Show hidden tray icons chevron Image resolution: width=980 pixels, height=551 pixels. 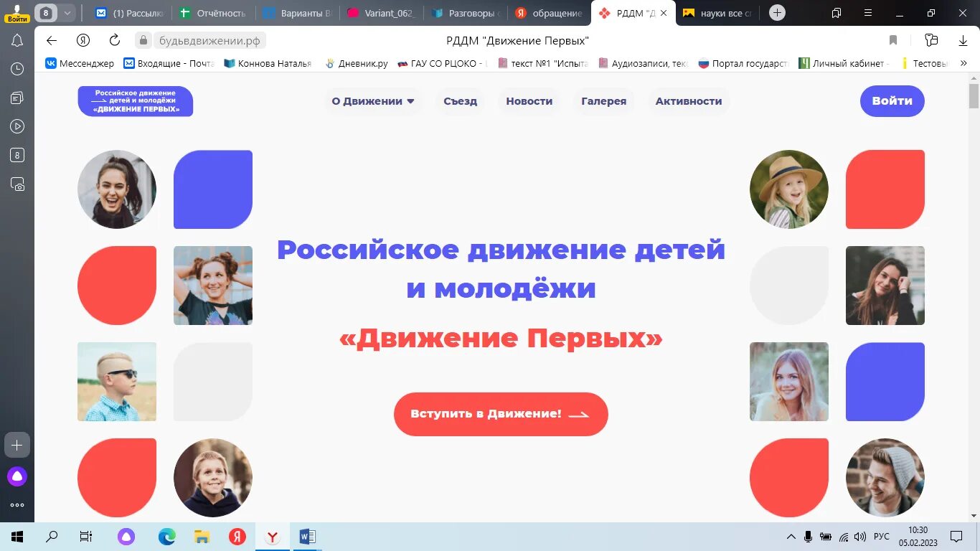point(791,537)
